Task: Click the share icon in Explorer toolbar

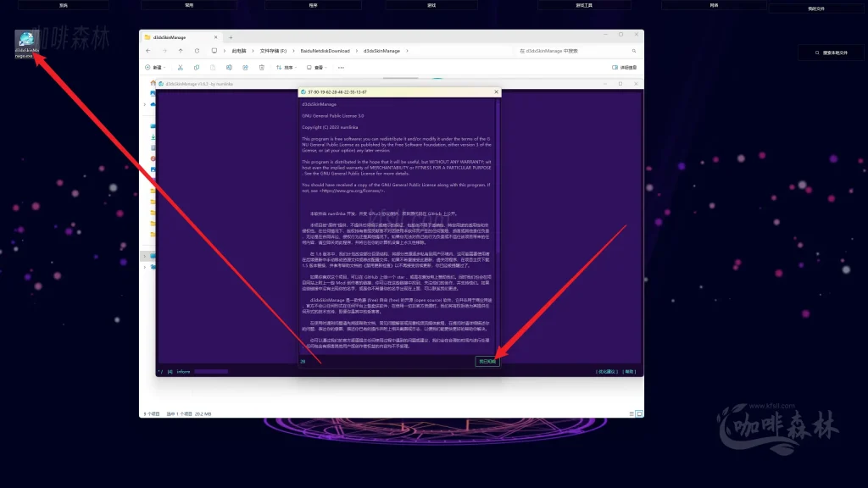Action: coord(245,68)
